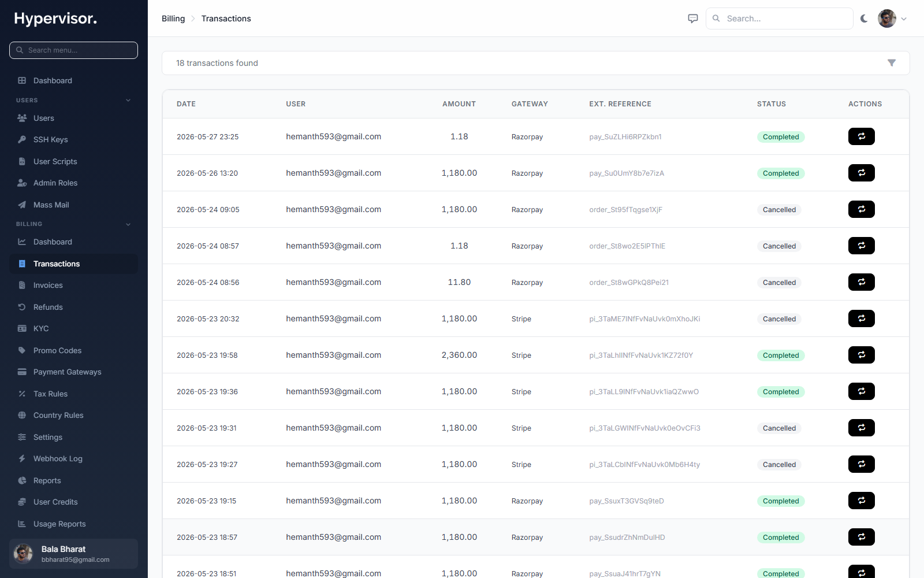Click Cancelled status for order_St95fTqgse1XjF
Screen dimensions: 924x578
[779, 210]
